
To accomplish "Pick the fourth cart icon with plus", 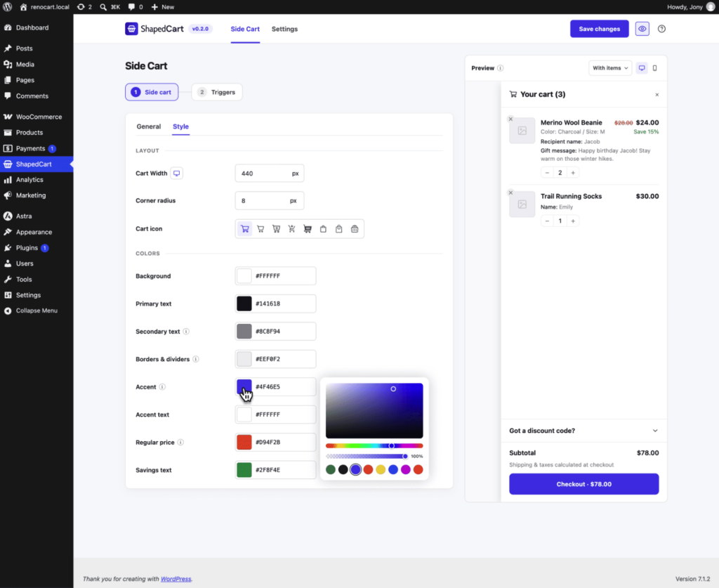I will point(291,229).
